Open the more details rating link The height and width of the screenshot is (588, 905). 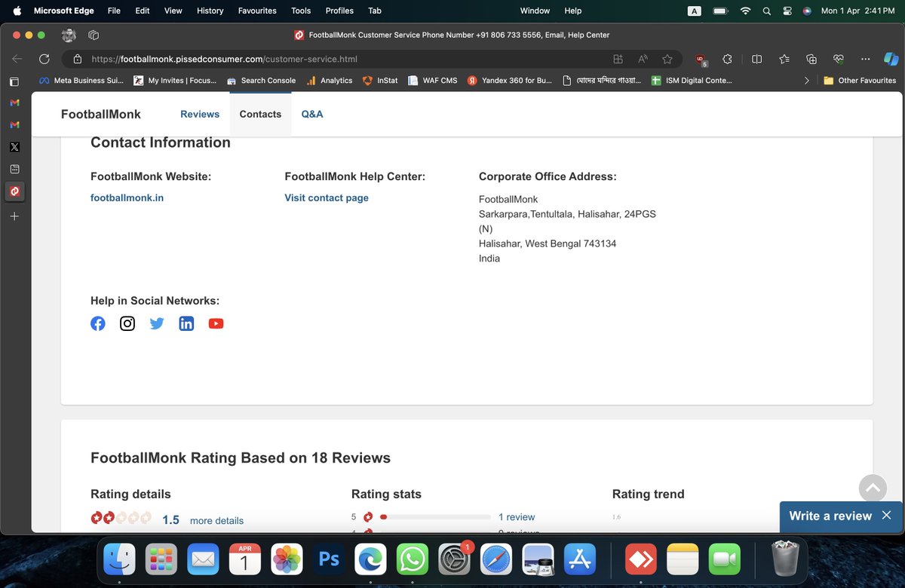point(216,520)
